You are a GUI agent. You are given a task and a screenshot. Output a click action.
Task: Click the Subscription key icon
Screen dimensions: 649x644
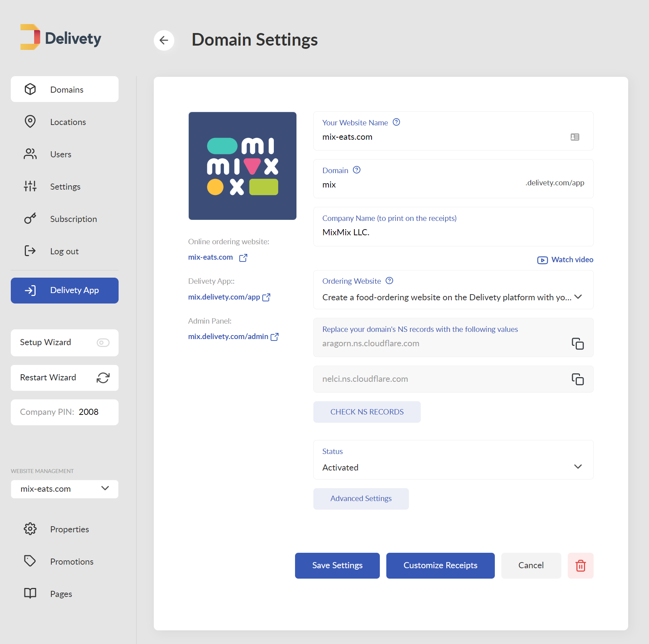30,218
